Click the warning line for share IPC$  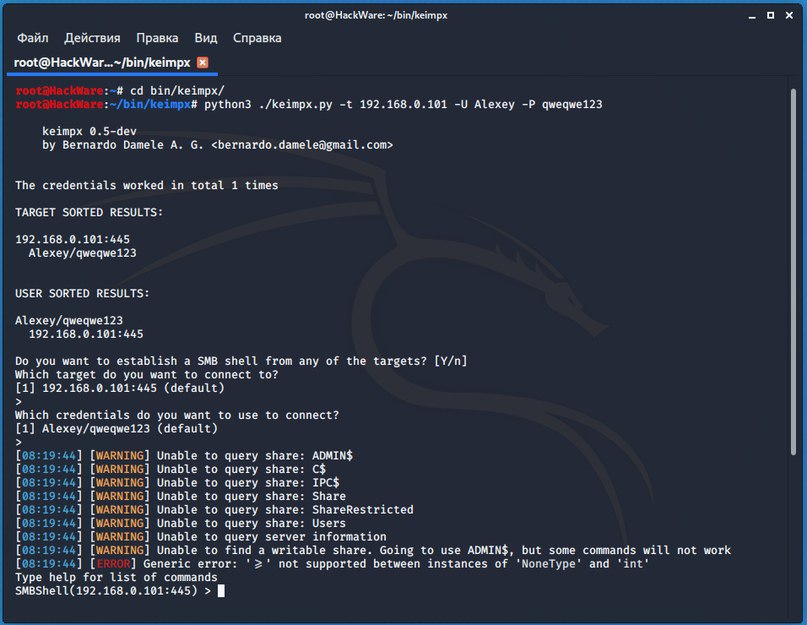[x=177, y=483]
